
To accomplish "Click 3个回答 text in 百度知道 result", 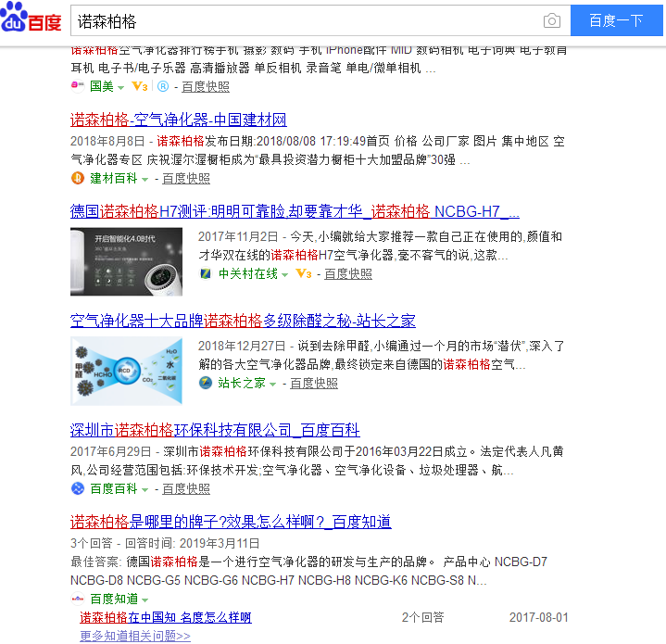I will click(92, 543).
